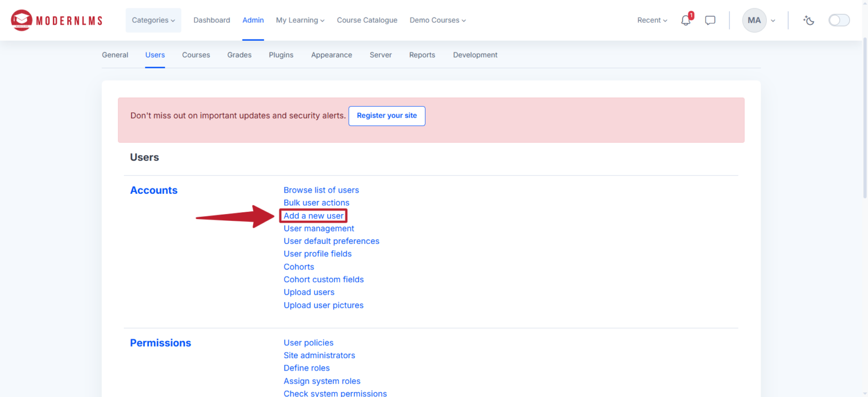Expand the Recent dropdown
Viewport: 868px width, 397px height.
[651, 20]
